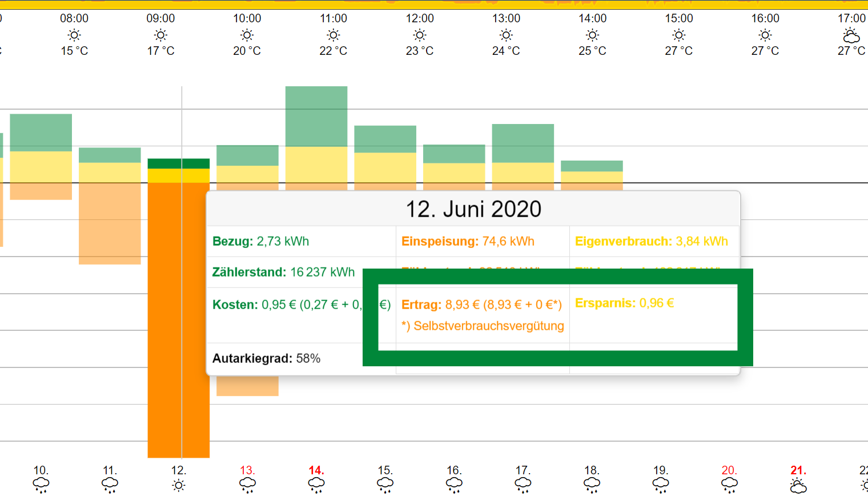Select the sun icon beneath day 12.

tap(179, 485)
